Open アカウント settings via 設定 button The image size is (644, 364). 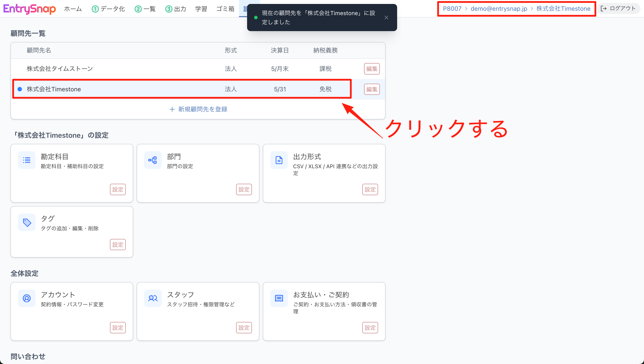[x=118, y=327]
